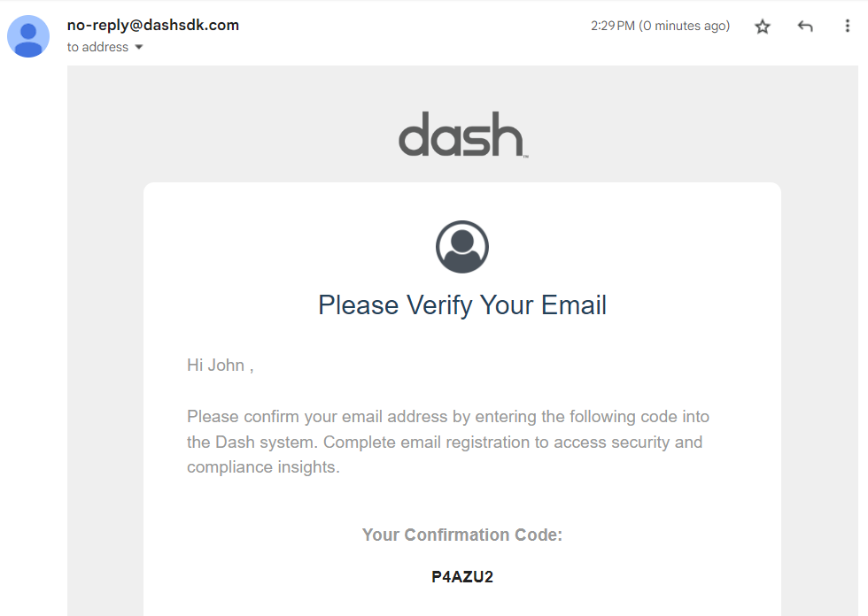Expand recipient details arrow beside 'to address'

tap(139, 48)
